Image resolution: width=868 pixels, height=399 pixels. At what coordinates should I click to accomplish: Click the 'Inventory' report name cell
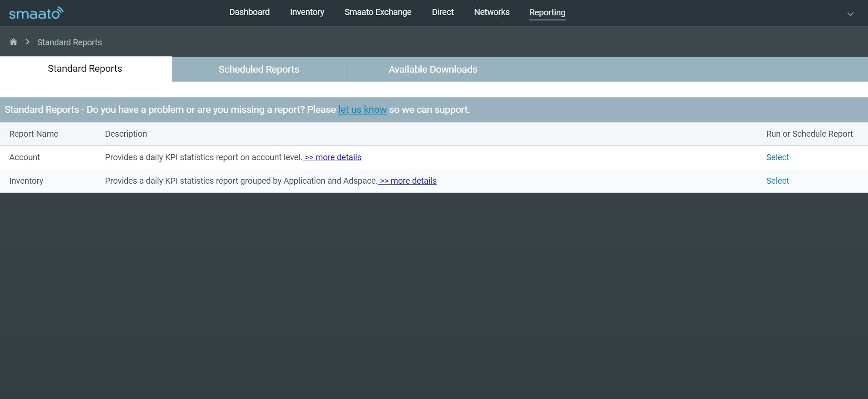pyautogui.click(x=26, y=181)
